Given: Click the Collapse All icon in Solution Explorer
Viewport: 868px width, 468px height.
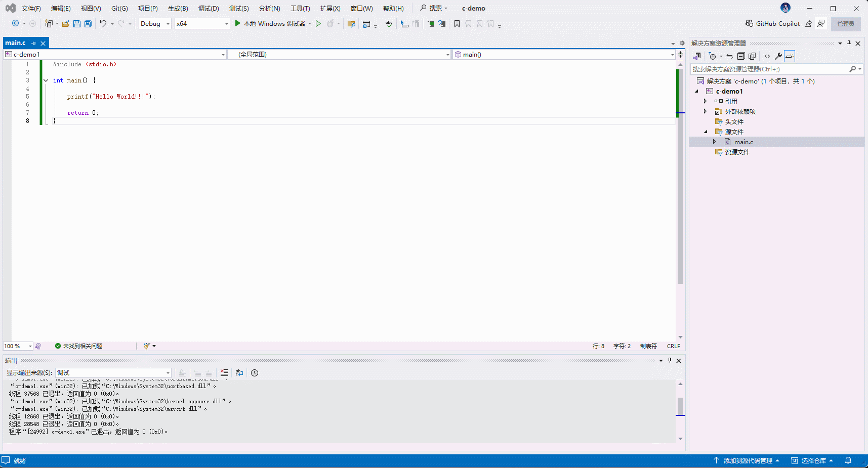Looking at the screenshot, I should tap(741, 56).
